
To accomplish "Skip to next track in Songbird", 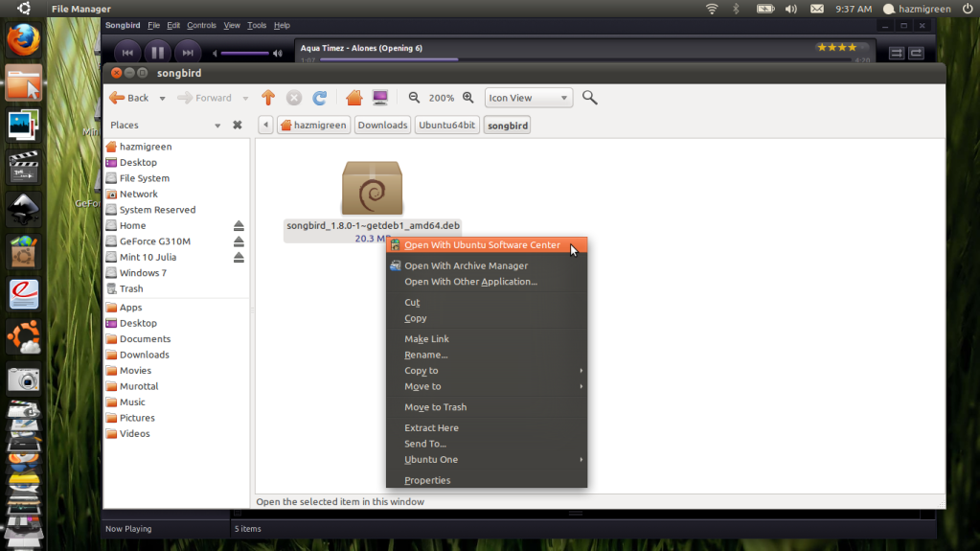I will point(188,53).
